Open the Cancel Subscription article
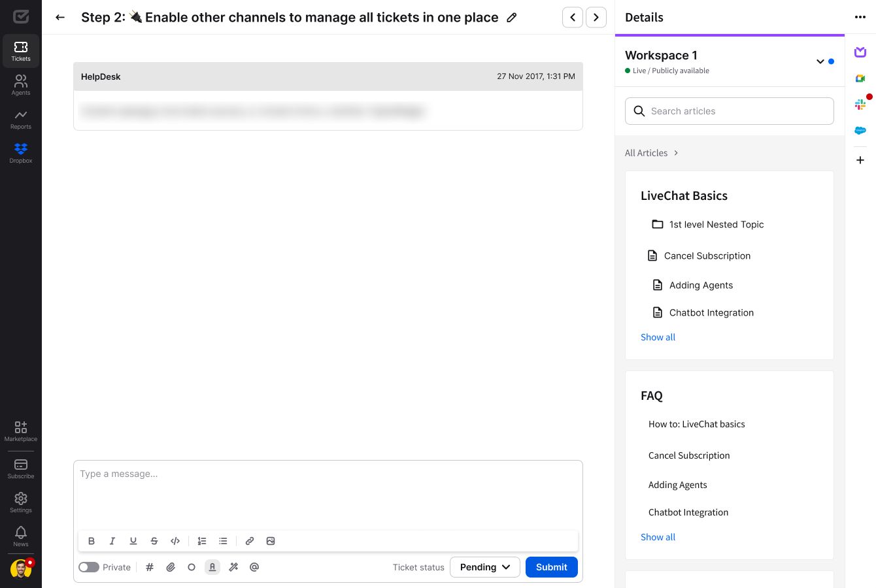Viewport: 876px width, 588px height. [707, 255]
